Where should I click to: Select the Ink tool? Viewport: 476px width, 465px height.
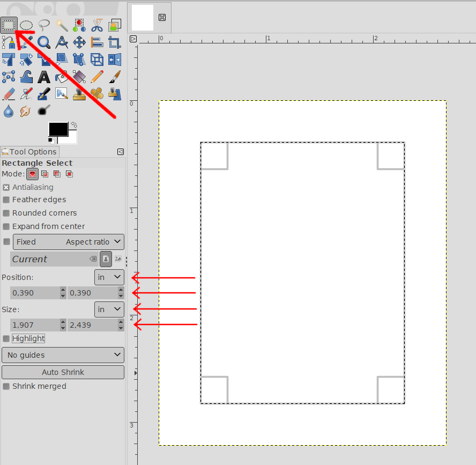click(44, 94)
